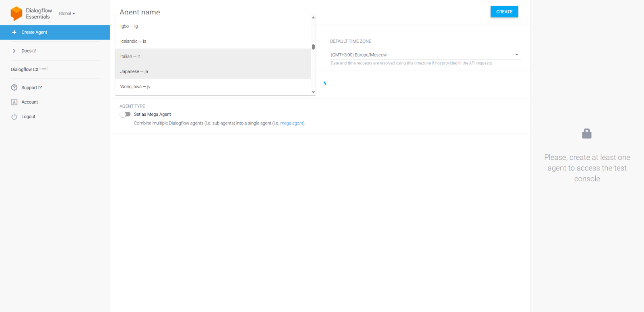Select Italian — it from language list
The image size is (644, 312).
130,56
